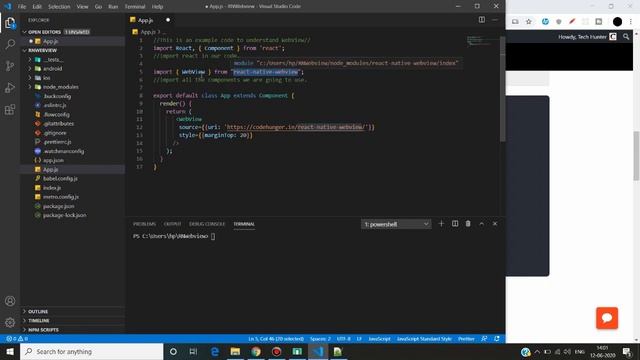The image size is (640, 360).
Task: Click the browser page vertical scrollbar
Action: [636, 155]
